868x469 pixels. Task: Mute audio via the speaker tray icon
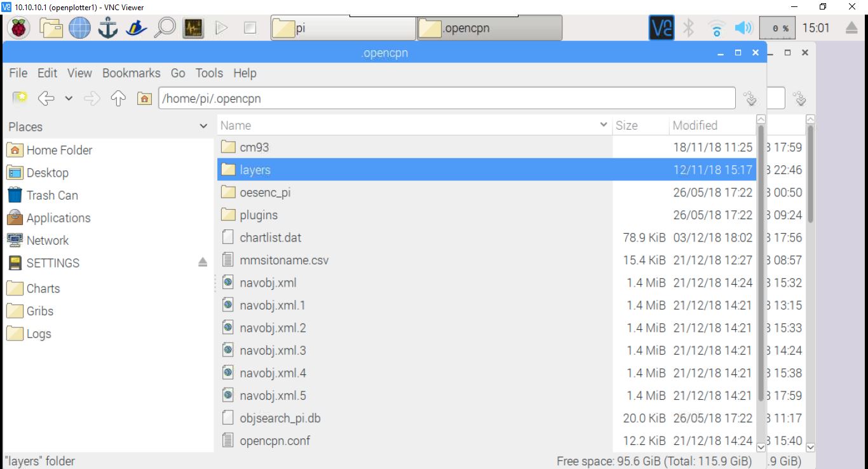click(743, 27)
